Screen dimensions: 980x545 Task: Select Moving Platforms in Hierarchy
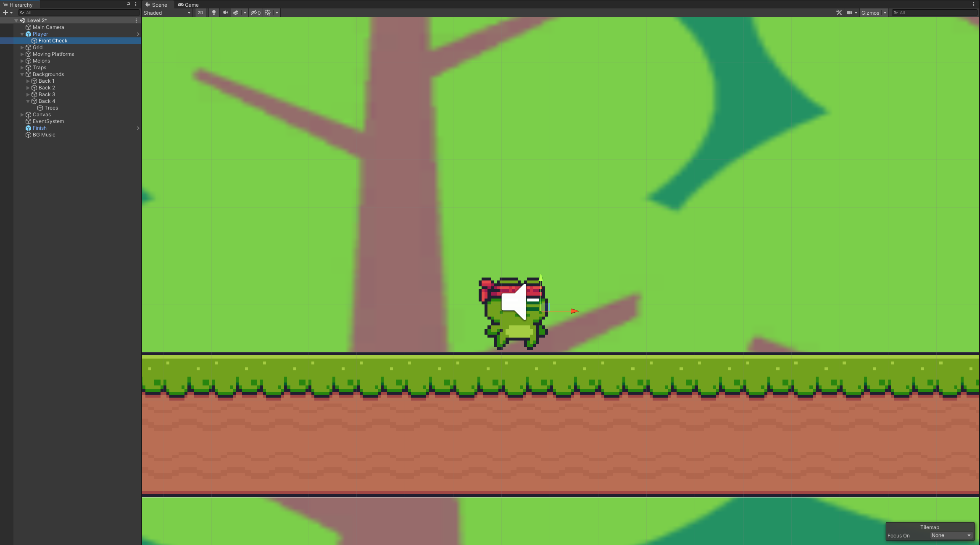click(53, 54)
